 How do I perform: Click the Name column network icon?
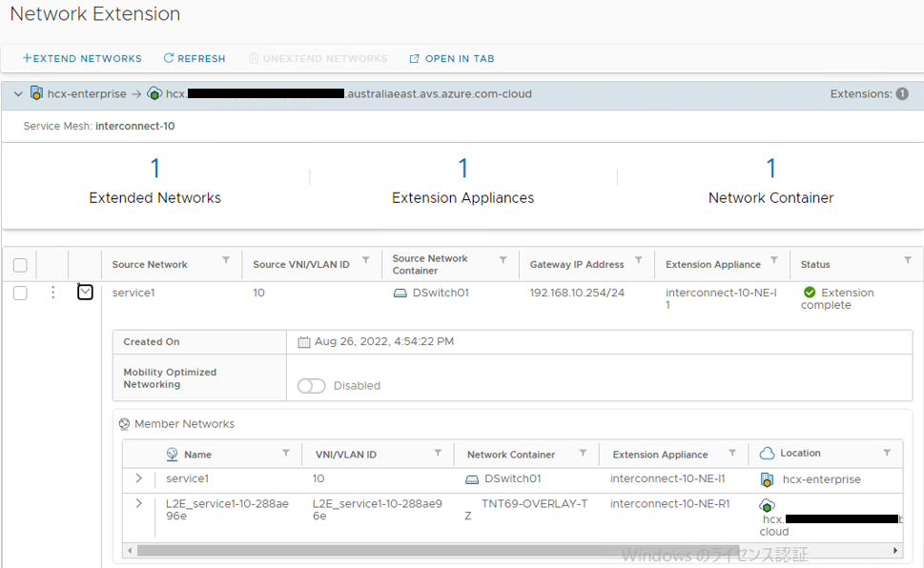[x=172, y=454]
